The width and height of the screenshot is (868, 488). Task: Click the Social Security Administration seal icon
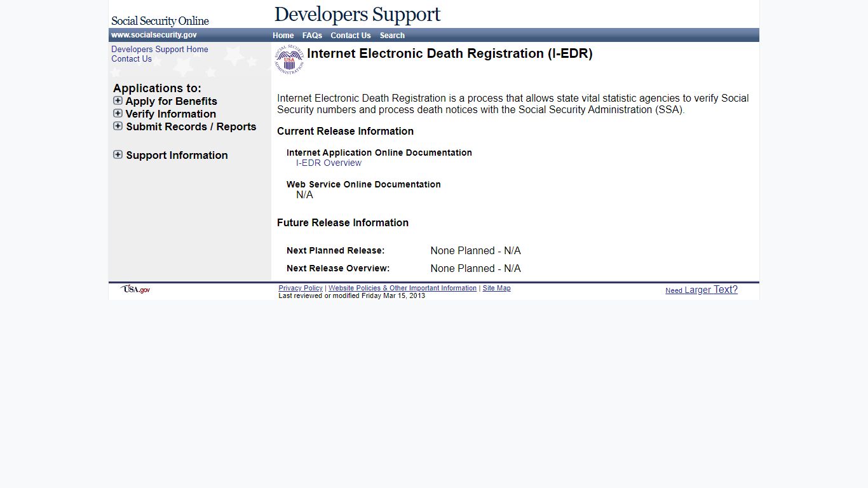click(x=289, y=60)
